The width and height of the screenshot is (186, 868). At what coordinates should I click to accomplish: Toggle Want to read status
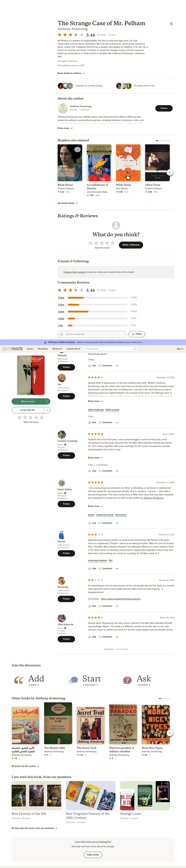[x=28, y=401]
